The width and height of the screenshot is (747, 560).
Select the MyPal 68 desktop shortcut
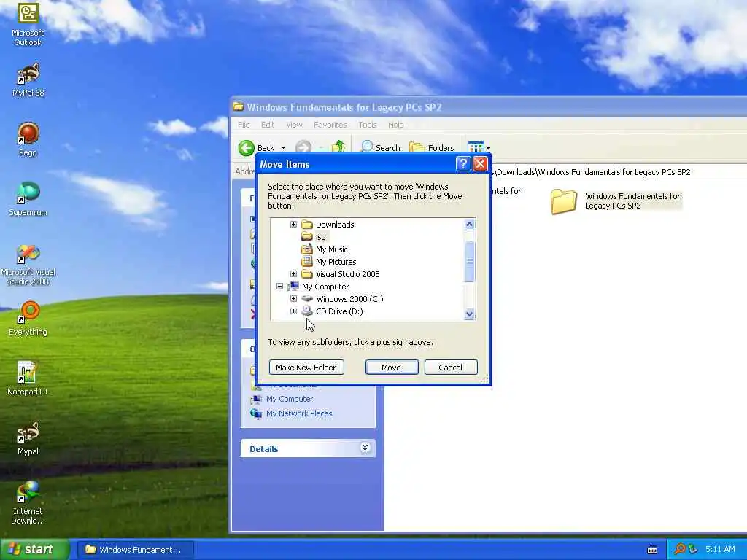pos(28,79)
